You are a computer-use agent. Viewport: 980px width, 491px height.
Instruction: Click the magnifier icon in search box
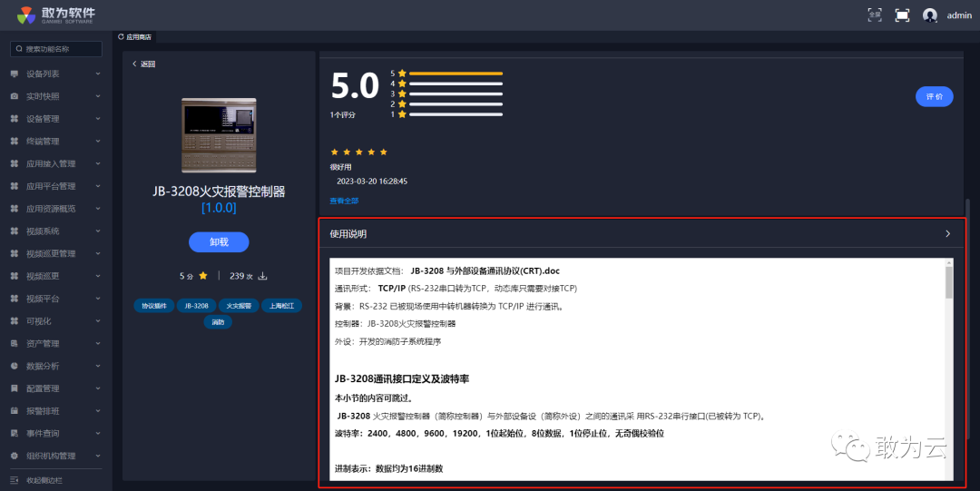click(x=19, y=49)
